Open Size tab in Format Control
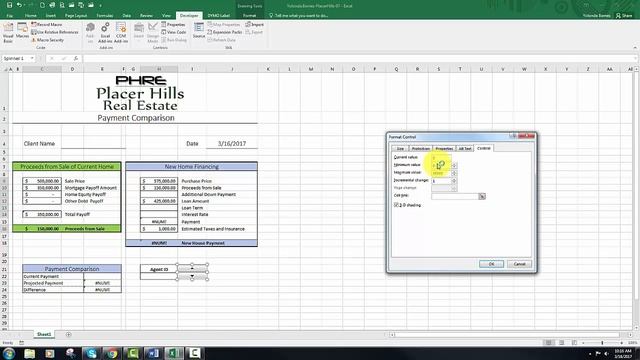The height and width of the screenshot is (360, 640). click(400, 149)
